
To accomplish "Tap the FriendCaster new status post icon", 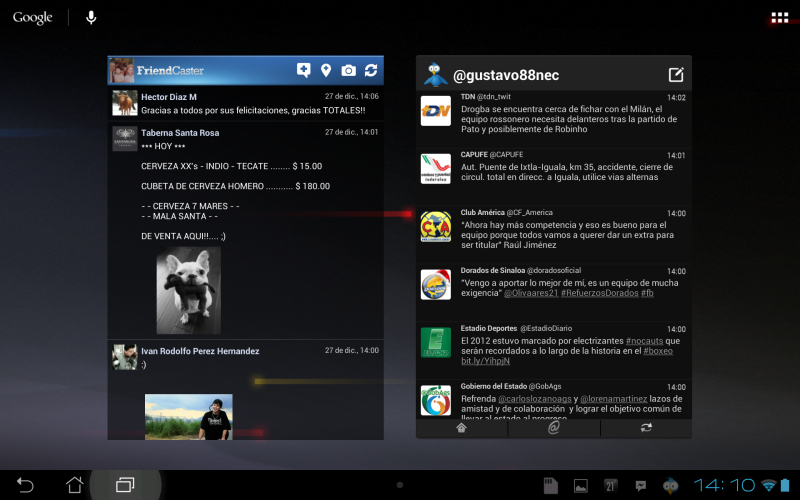I will click(304, 70).
